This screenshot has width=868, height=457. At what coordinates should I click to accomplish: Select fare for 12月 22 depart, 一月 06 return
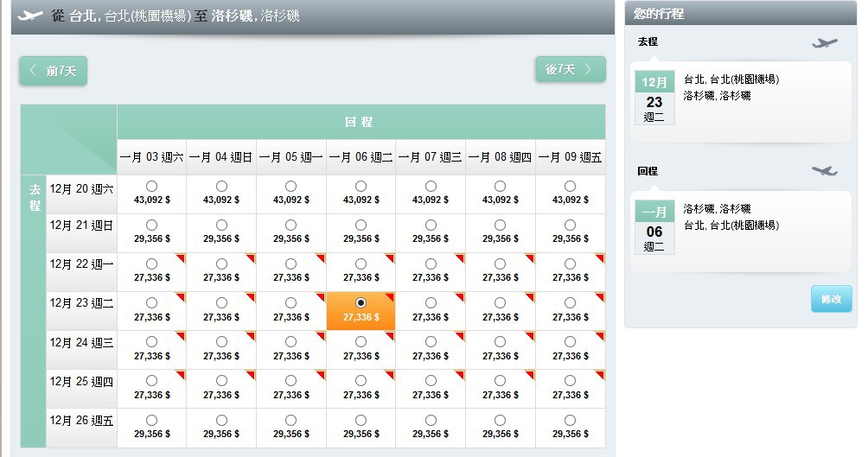pyautogui.click(x=361, y=263)
